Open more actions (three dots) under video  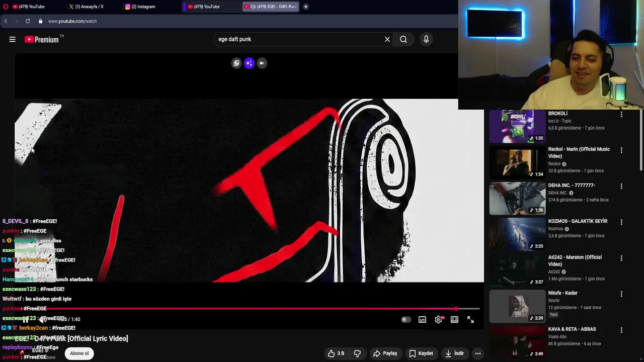pyautogui.click(x=478, y=353)
